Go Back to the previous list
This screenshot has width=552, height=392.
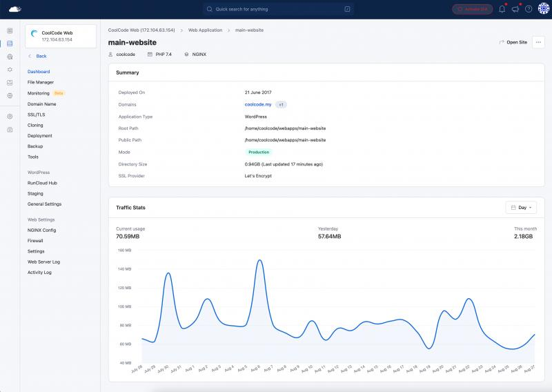pos(41,56)
